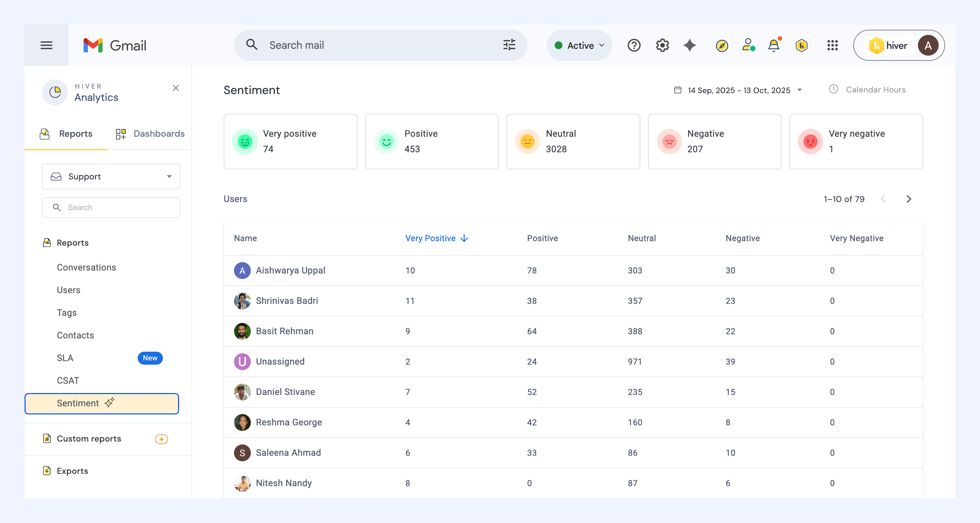
Task: Switch to the Dashboards tab
Action: tap(150, 134)
